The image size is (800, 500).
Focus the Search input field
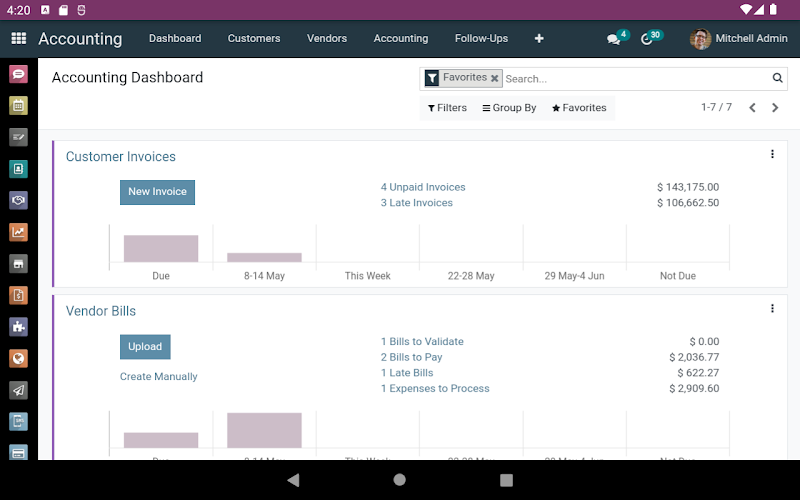point(637,79)
